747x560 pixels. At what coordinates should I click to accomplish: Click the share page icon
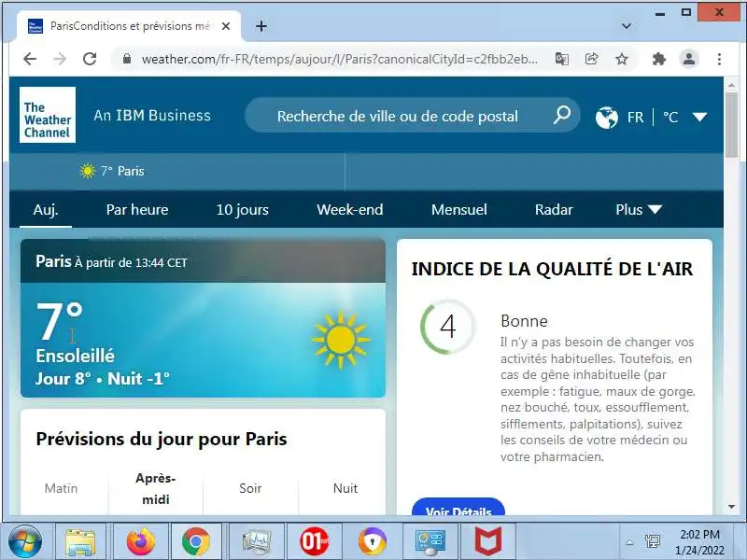[x=591, y=59]
